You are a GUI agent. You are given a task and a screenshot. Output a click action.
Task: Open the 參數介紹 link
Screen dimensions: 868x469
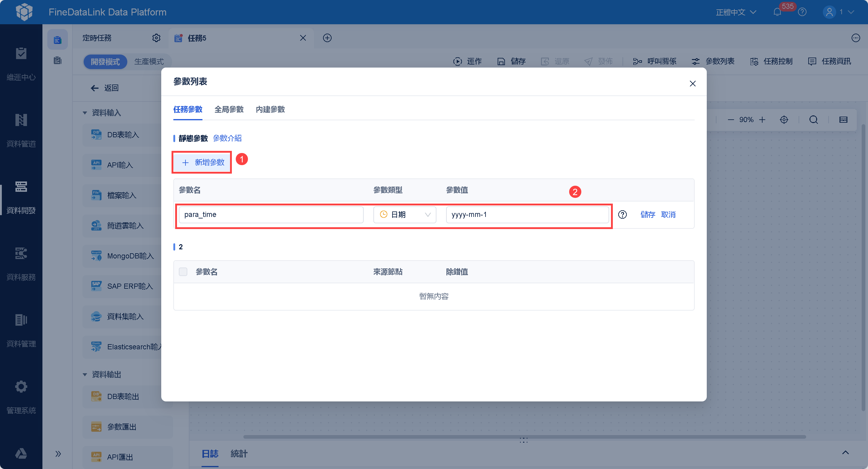(227, 138)
